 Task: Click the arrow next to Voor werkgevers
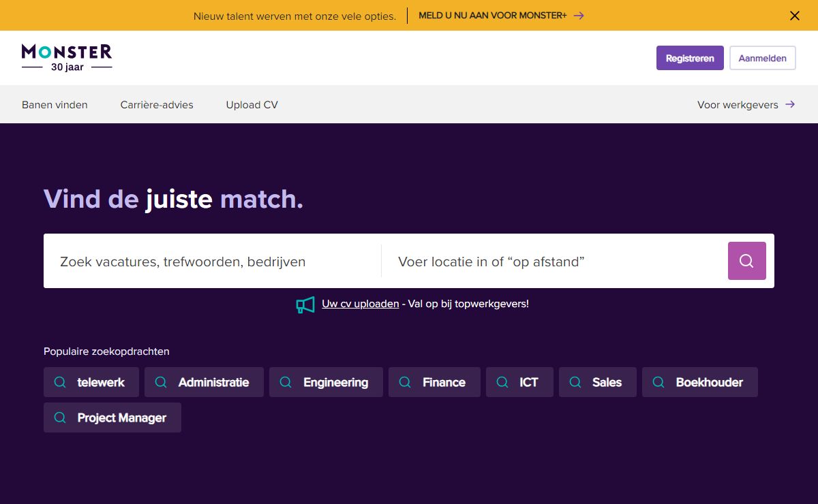coord(790,104)
